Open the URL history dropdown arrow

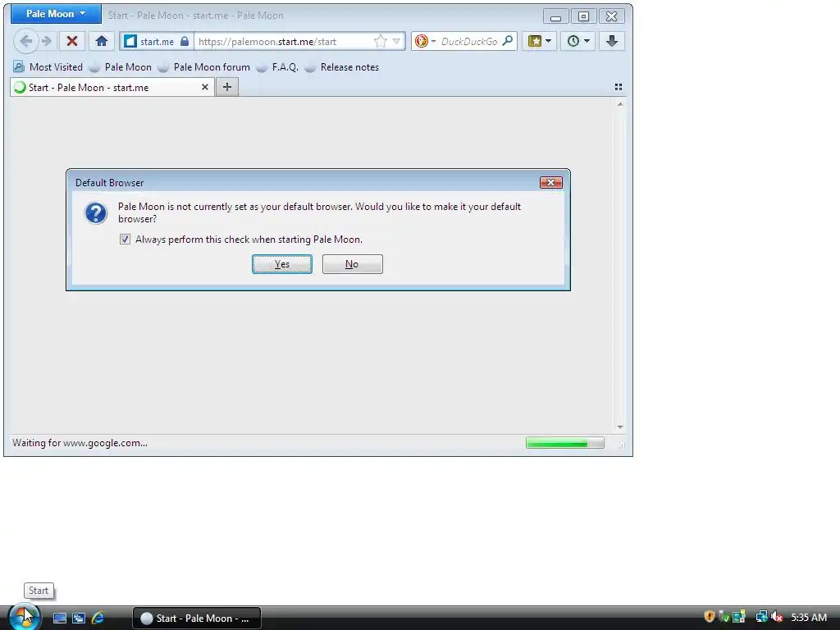coord(396,41)
